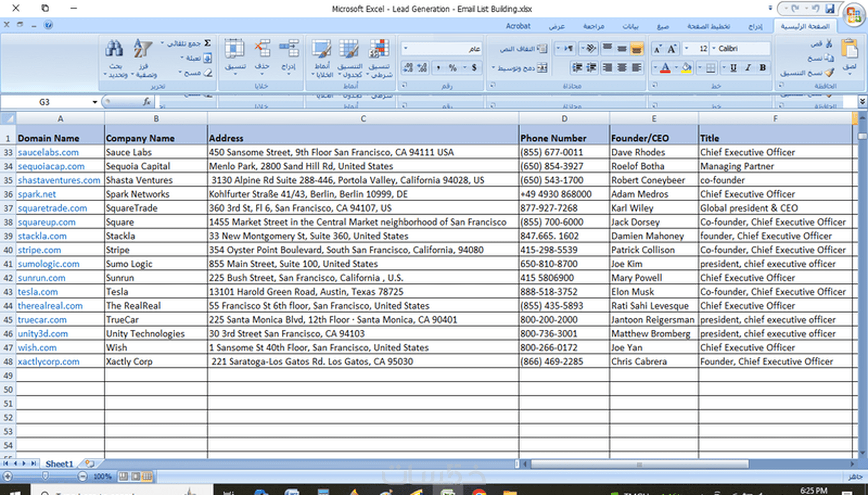
Task: Click the Save icon in quick access
Action: (830, 9)
